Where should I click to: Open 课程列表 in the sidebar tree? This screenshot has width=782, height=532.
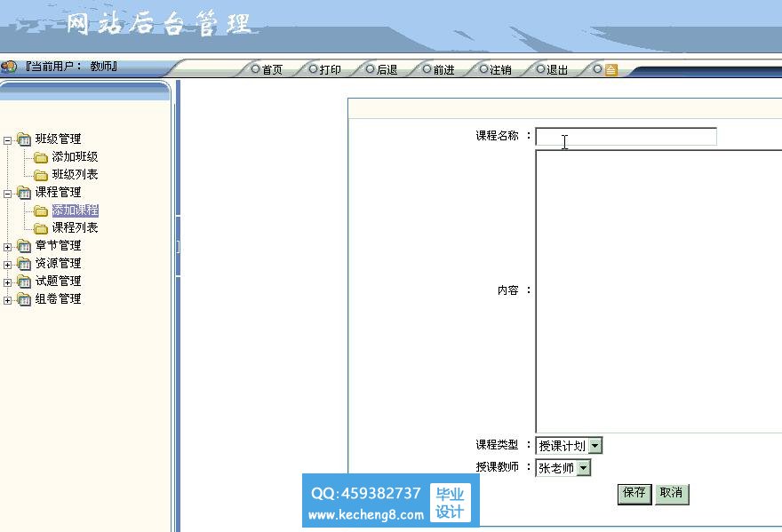pyautogui.click(x=75, y=228)
